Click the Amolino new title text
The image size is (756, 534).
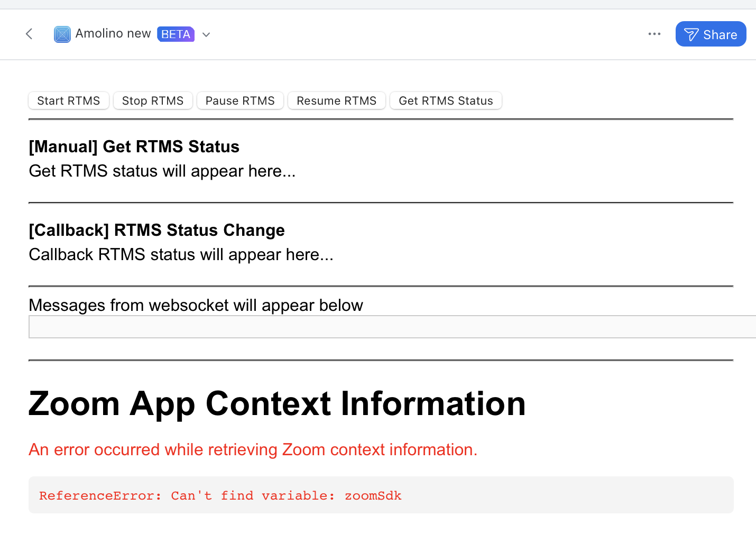(x=113, y=34)
